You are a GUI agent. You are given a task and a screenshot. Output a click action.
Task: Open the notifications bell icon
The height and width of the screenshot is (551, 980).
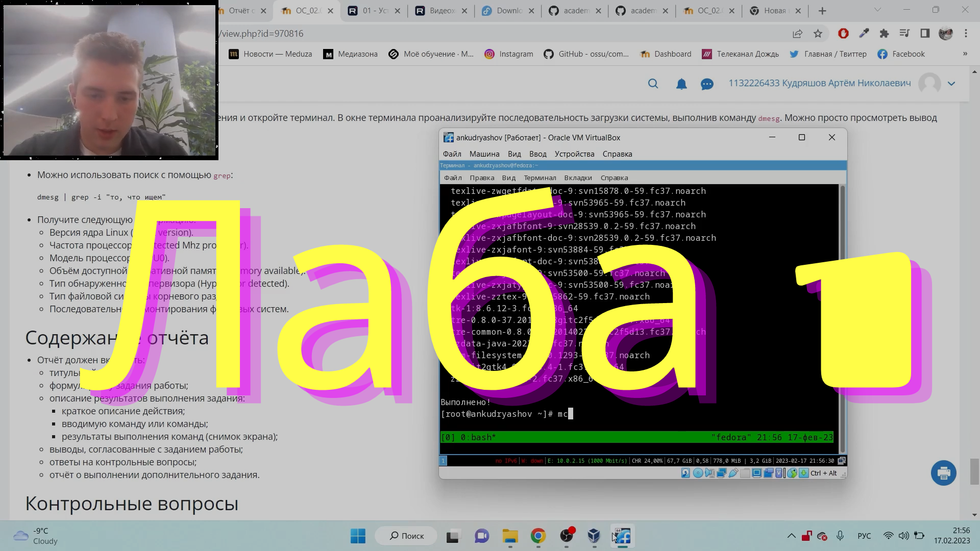[681, 84]
